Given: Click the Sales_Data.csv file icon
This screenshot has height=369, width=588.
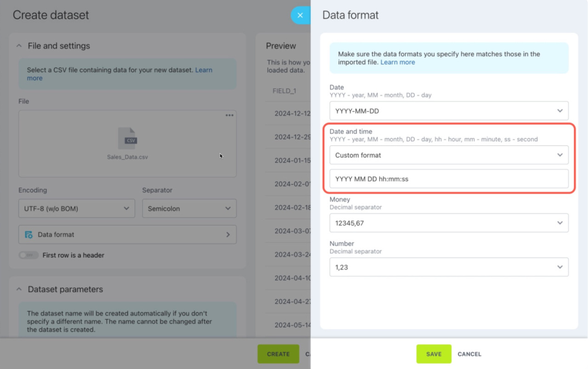Looking at the screenshot, I should point(127,138).
